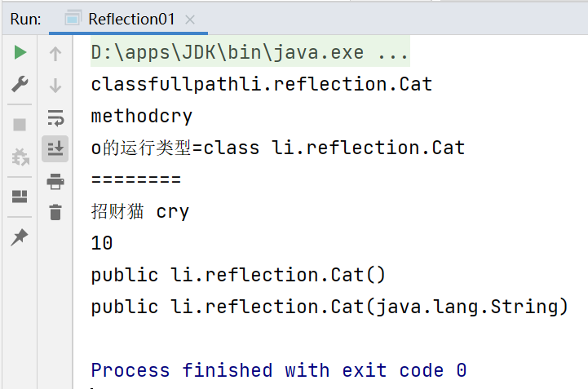Viewport: 588px width, 389px height.
Task: Click the public li.reflection.Cat(java.lang.String) line
Action: 329,307
